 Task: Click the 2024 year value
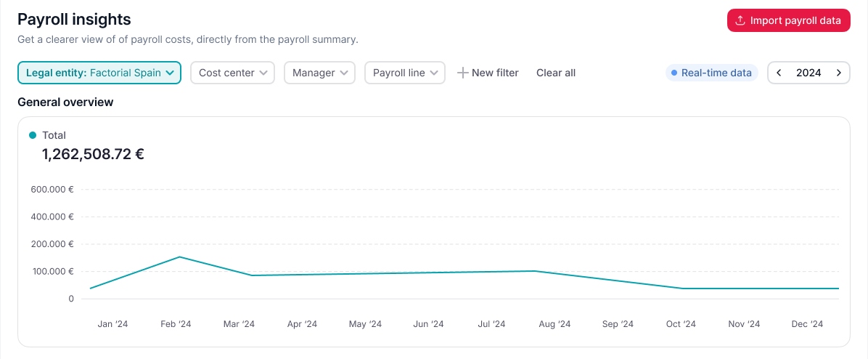click(x=808, y=73)
